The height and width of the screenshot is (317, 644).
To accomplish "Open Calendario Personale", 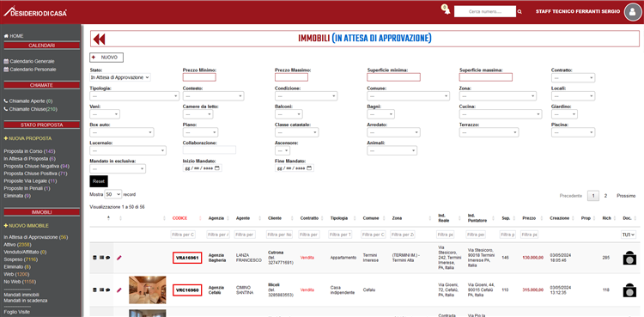I will (x=30, y=70).
